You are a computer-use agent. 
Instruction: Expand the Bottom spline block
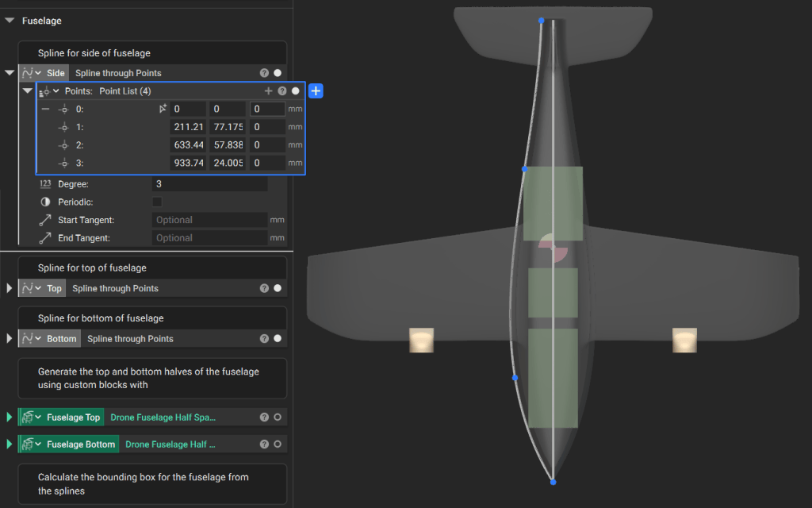coord(9,338)
